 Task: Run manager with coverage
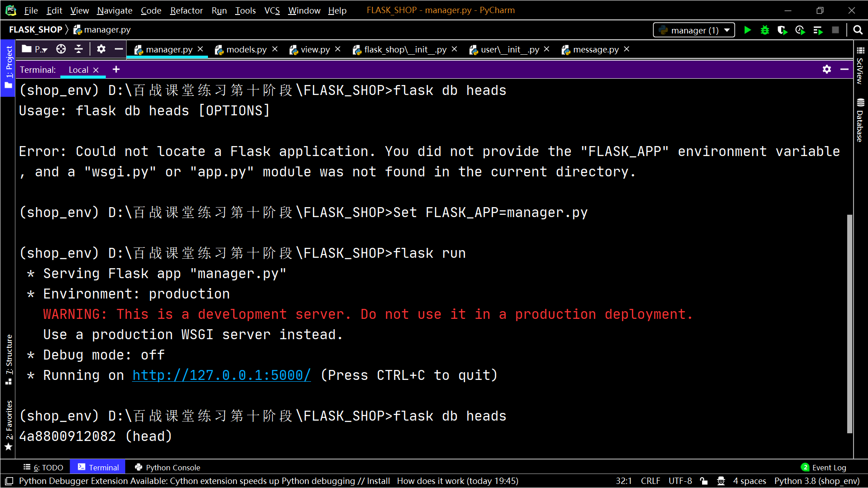pos(783,30)
